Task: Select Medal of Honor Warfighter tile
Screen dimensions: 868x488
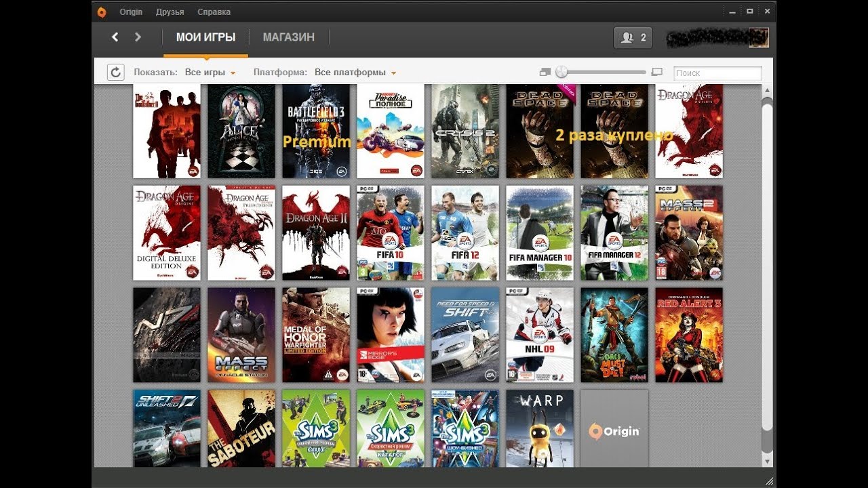Action: (316, 335)
